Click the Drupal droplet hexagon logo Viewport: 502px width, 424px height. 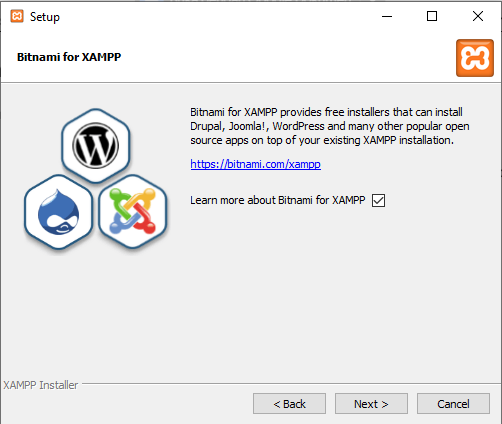point(59,212)
